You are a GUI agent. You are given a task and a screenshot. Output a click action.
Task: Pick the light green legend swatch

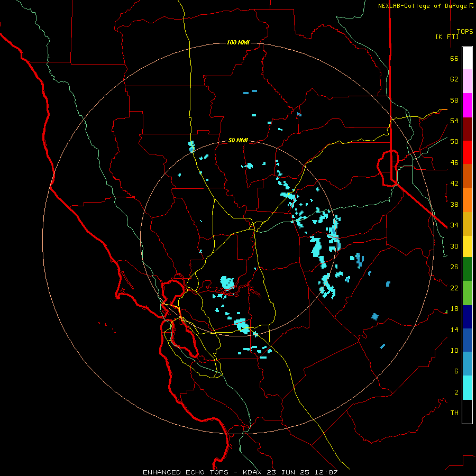tap(467, 292)
